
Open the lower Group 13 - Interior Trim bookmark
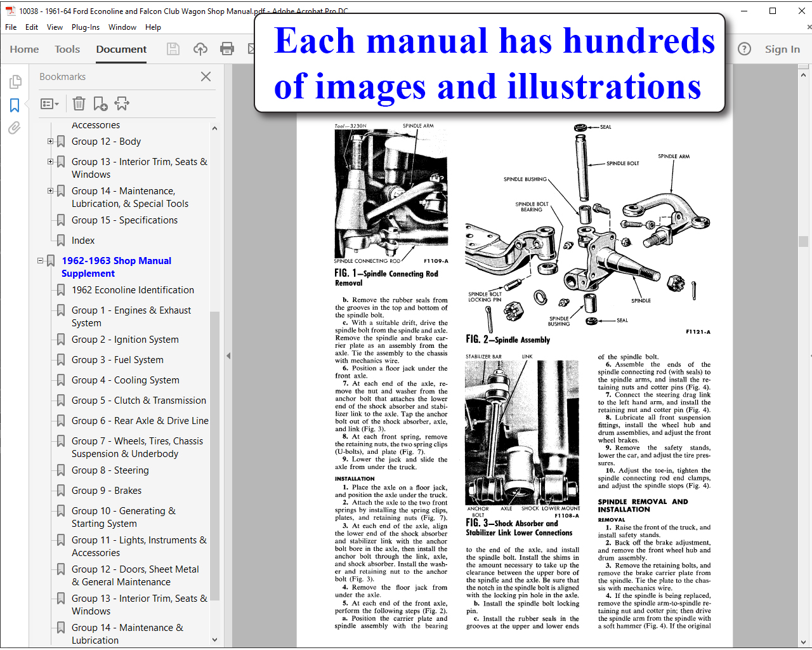pos(140,605)
